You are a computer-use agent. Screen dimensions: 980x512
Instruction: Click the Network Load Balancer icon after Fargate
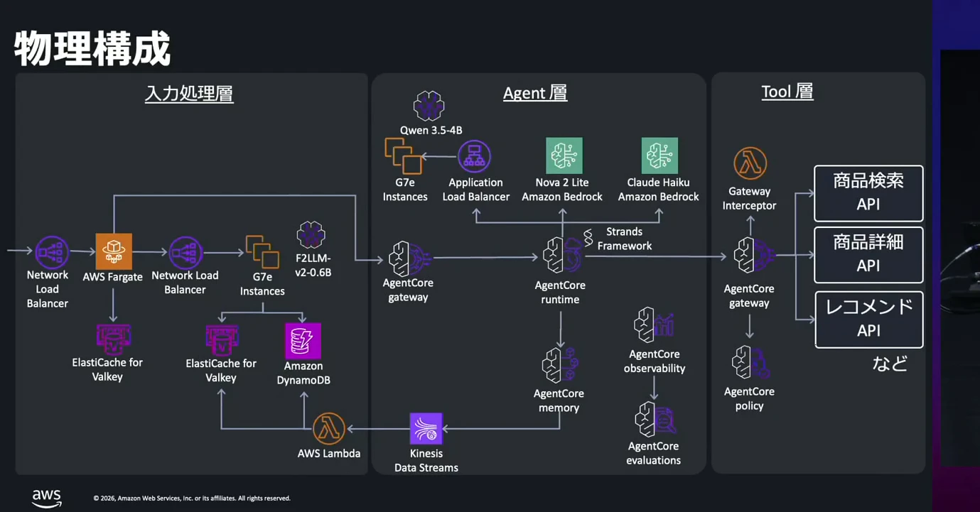[186, 253]
